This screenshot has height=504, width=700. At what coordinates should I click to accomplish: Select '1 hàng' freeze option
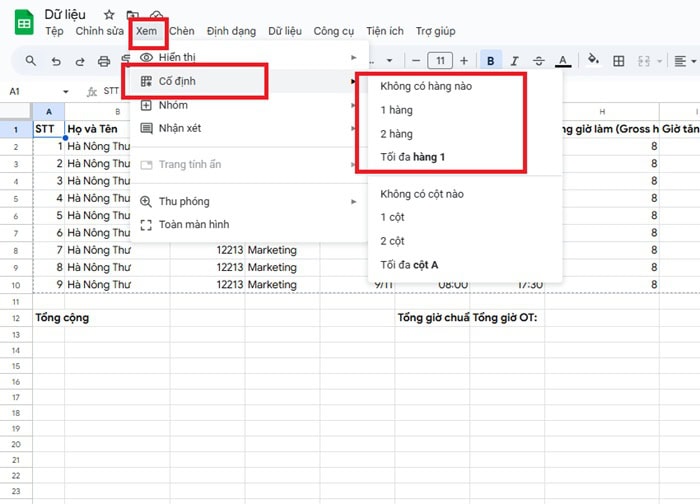pos(397,110)
